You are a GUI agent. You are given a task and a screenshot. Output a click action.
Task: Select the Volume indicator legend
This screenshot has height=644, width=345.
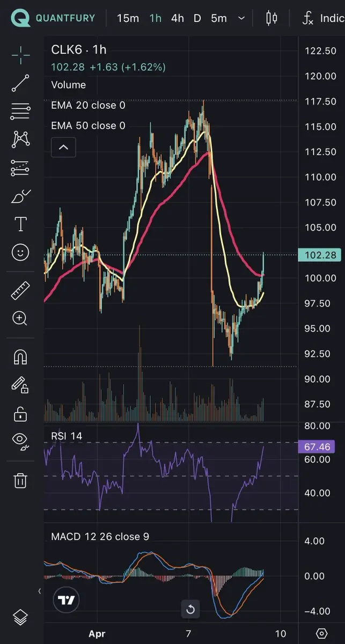[68, 85]
